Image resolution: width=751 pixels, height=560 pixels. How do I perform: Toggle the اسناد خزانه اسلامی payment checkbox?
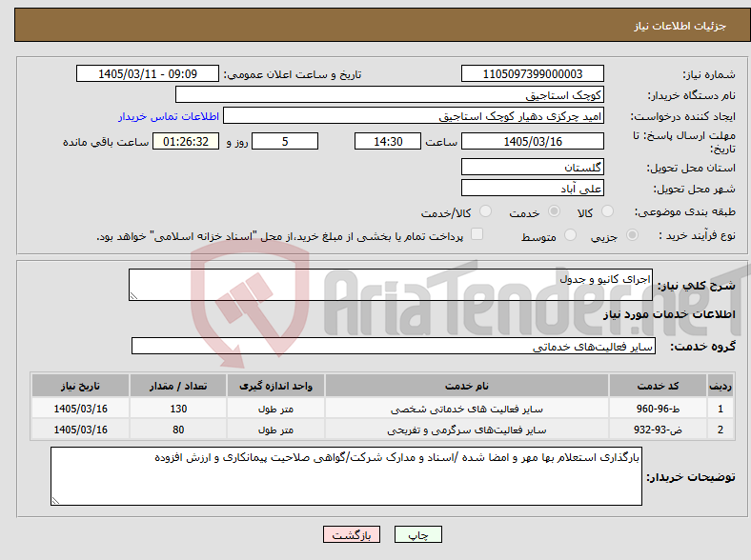pyautogui.click(x=477, y=234)
